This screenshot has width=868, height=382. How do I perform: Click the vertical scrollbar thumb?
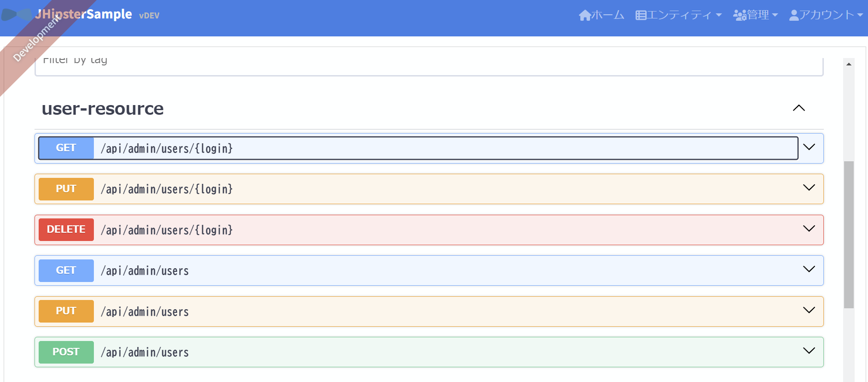tap(849, 235)
